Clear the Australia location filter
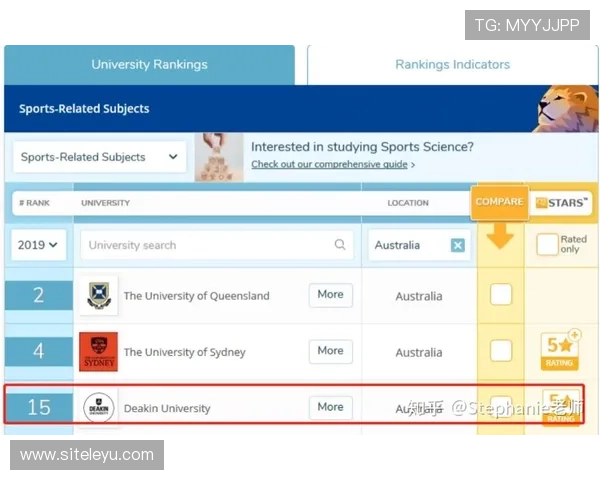Viewport: 600px width, 480px height. point(458,245)
